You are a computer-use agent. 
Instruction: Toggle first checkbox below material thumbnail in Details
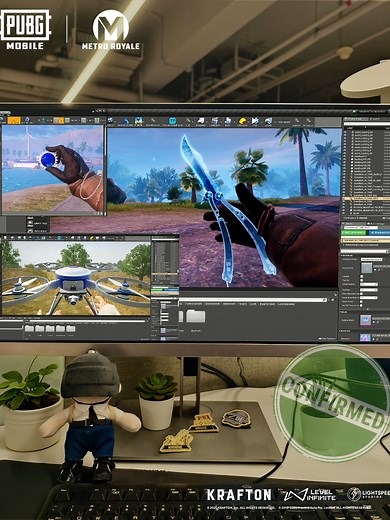(362, 276)
